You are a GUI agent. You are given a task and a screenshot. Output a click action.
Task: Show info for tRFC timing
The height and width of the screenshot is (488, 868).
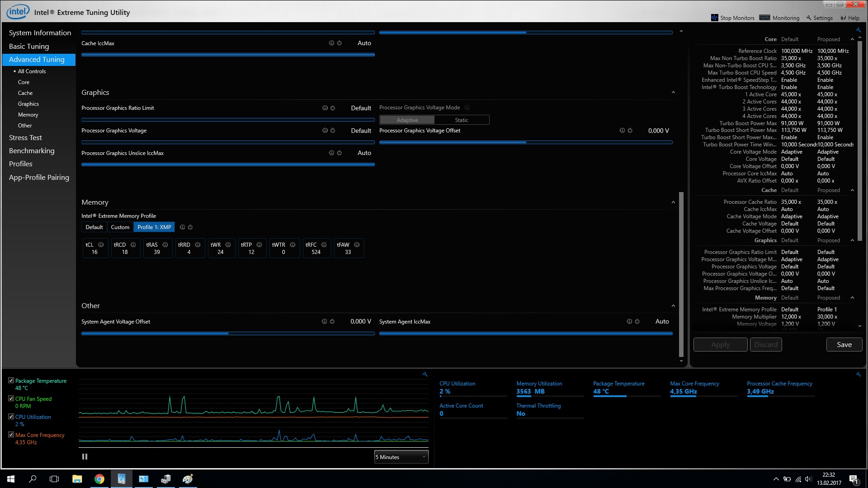point(324,245)
